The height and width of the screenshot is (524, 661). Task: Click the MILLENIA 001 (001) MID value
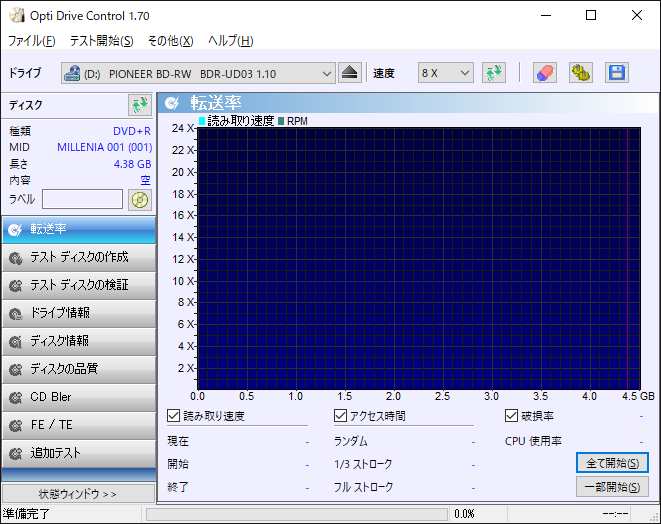coord(105,147)
